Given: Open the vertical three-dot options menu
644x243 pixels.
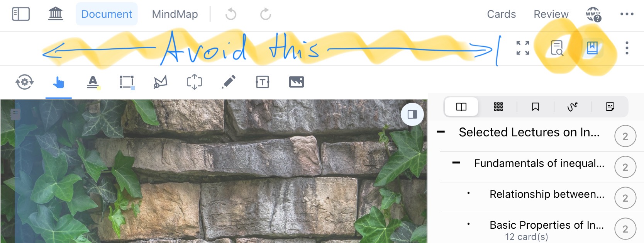Looking at the screenshot, I should 627,48.
